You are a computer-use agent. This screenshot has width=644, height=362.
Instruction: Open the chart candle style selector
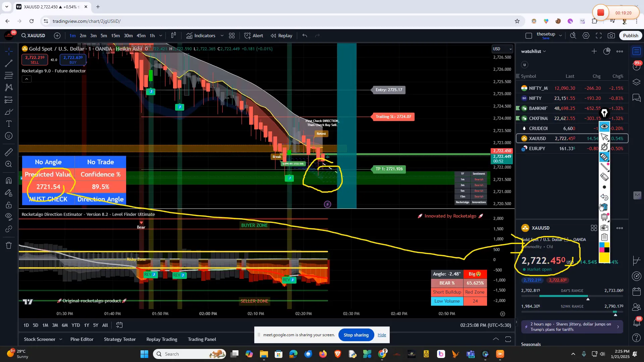click(173, 36)
